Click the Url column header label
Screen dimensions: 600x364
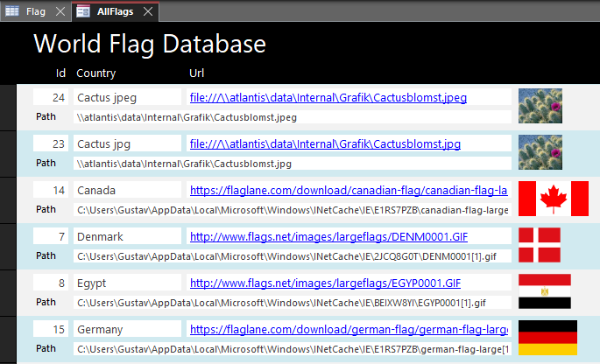197,73
